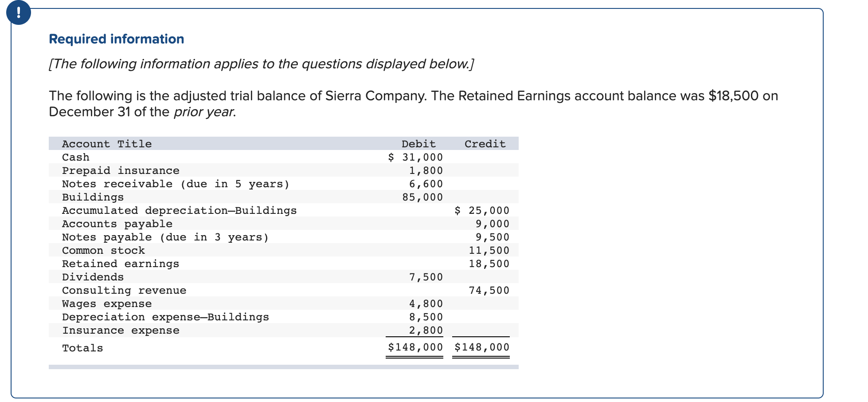Select the 'Totals' row label
The image size is (868, 402).
click(x=82, y=348)
